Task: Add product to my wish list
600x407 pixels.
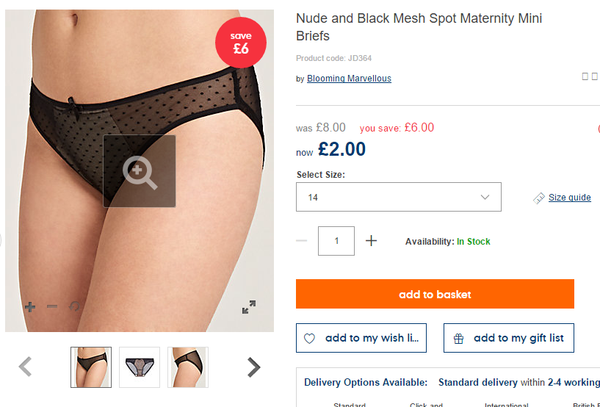Action: tap(361, 338)
